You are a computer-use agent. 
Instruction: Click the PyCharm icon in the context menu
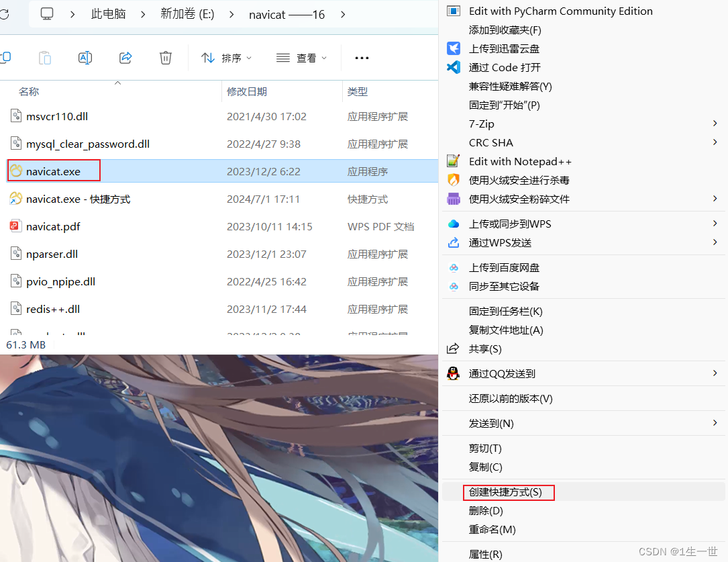(x=454, y=11)
